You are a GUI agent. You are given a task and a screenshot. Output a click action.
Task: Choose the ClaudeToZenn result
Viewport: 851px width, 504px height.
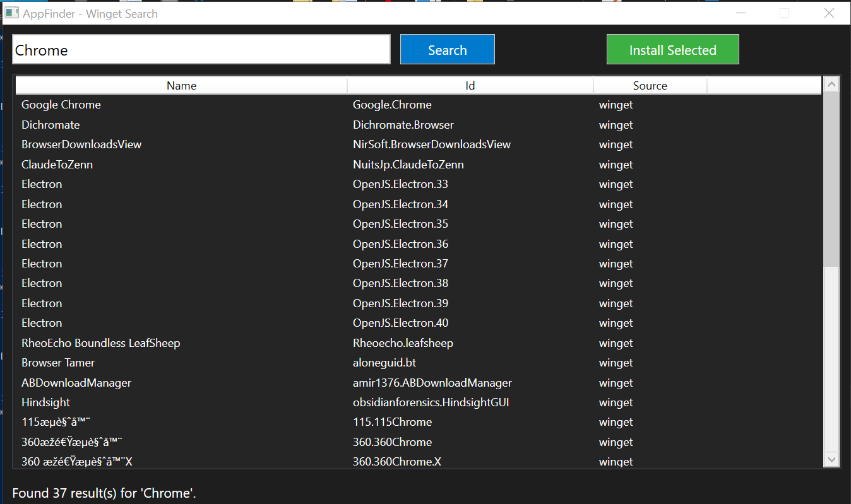[57, 165]
